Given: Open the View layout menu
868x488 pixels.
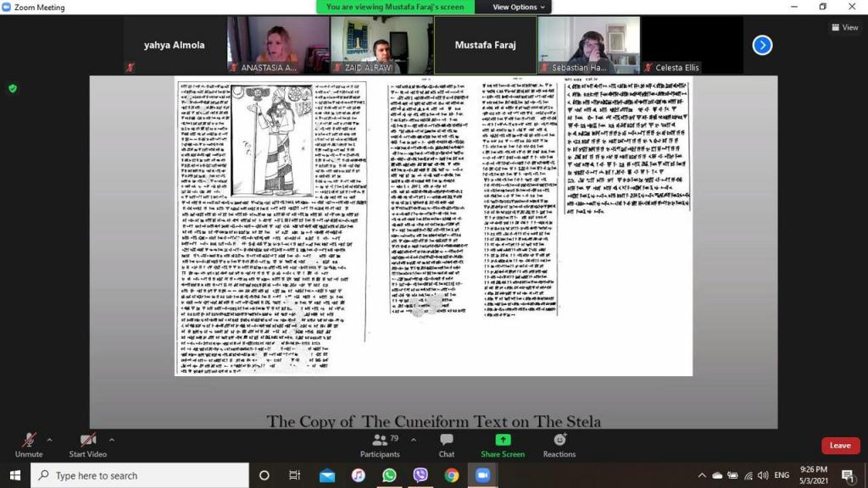Looking at the screenshot, I should pyautogui.click(x=844, y=27).
